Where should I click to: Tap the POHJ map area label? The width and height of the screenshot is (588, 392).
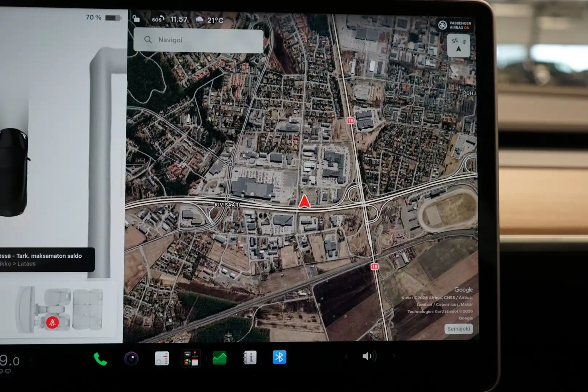coord(469,93)
